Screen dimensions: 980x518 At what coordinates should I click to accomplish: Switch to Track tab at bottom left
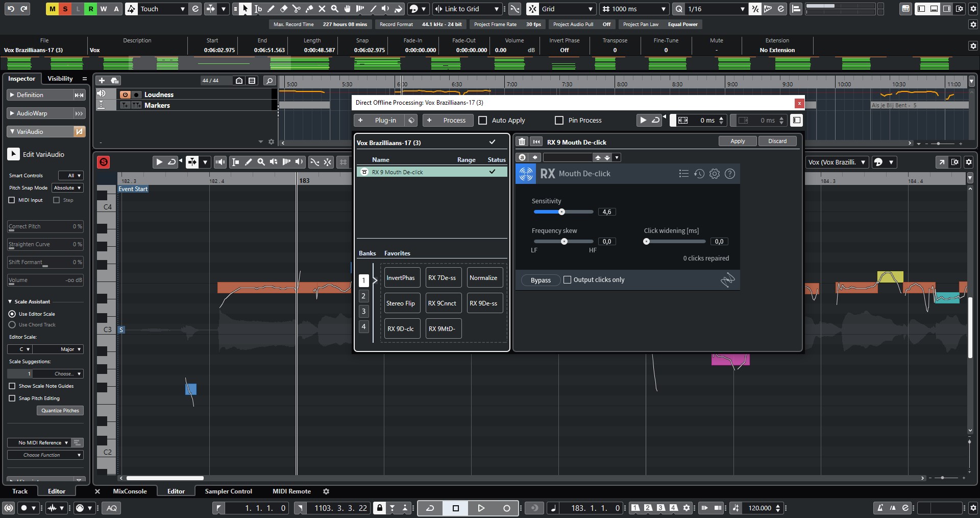(20, 491)
